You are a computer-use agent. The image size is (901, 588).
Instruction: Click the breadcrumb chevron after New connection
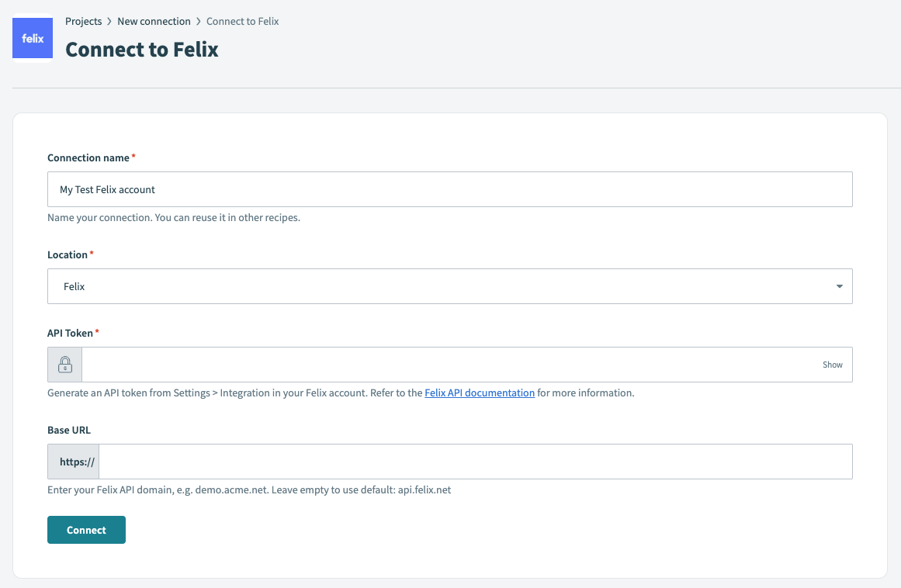pyautogui.click(x=199, y=22)
